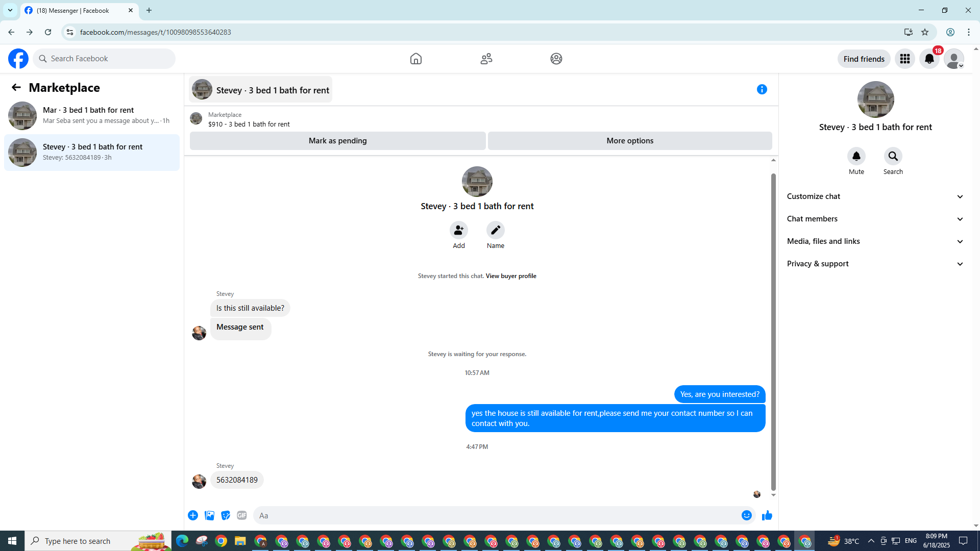
Task: Click the 5632084189 message bubble
Action: [237, 480]
